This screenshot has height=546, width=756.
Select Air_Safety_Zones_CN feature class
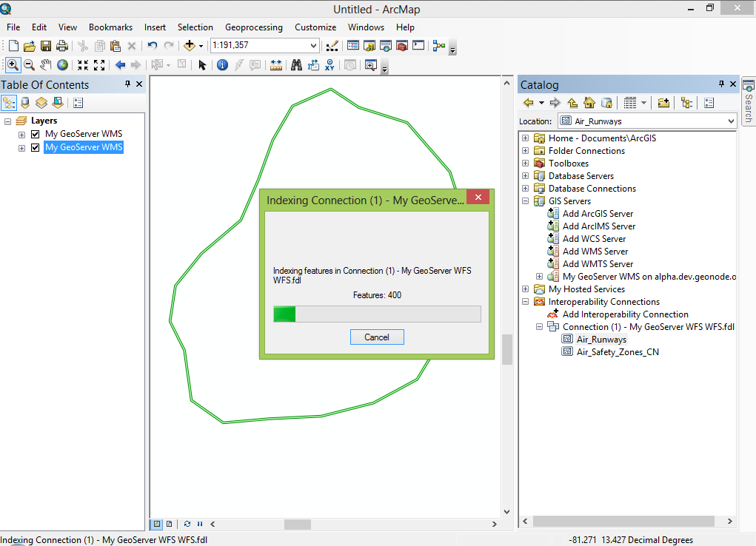point(618,352)
